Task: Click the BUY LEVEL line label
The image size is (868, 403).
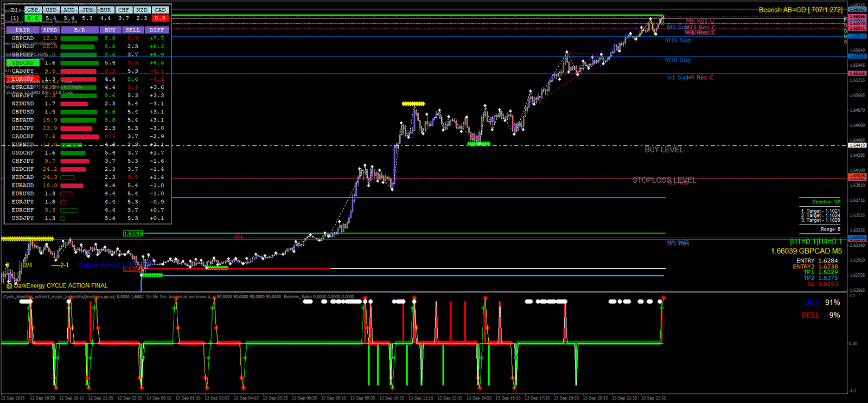Action: (x=664, y=150)
